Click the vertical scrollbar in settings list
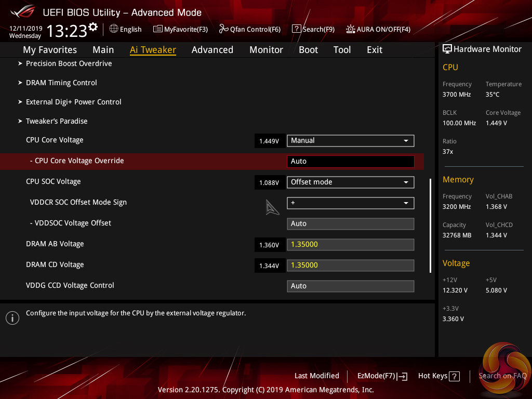 pos(430,225)
